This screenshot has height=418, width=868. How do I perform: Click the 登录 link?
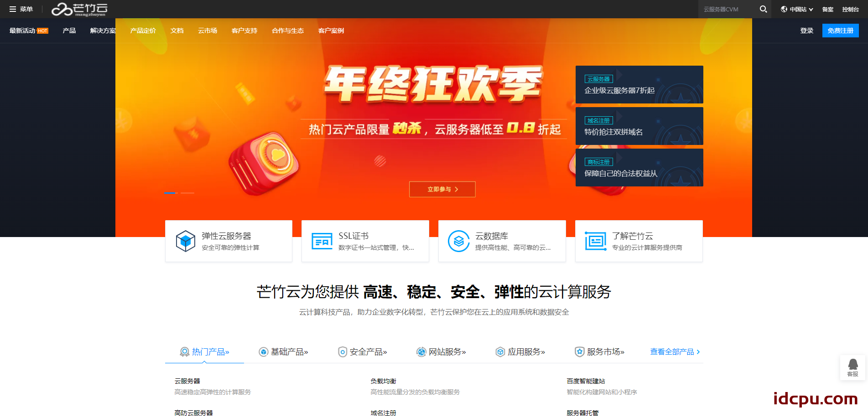click(x=807, y=31)
